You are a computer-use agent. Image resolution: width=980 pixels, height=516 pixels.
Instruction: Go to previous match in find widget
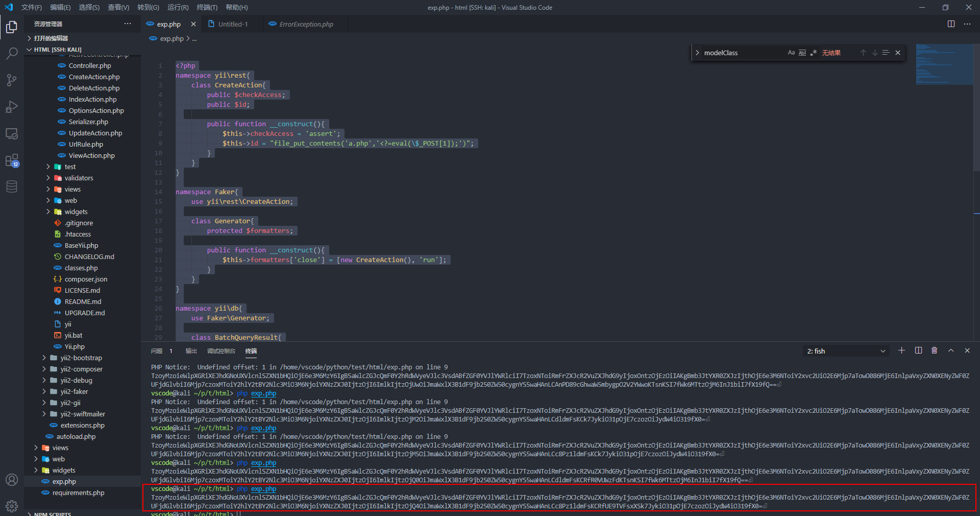coord(863,53)
